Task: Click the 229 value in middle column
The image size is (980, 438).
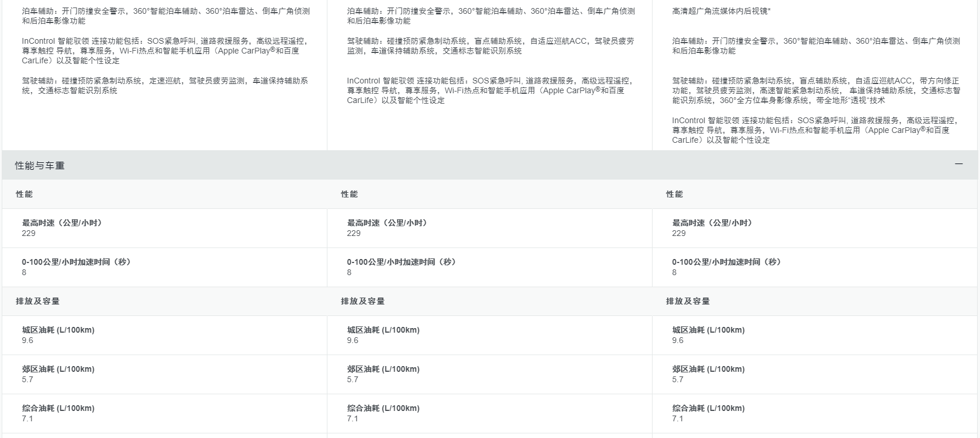Action: tap(354, 233)
